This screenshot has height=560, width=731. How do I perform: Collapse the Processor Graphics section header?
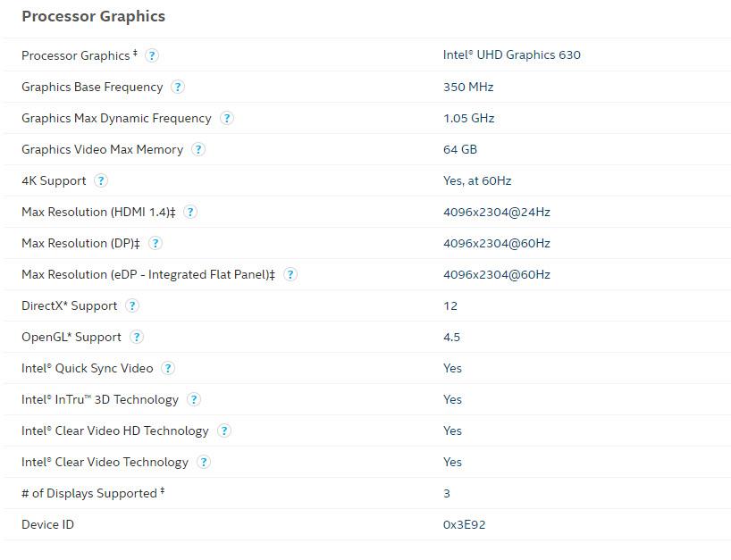click(93, 16)
